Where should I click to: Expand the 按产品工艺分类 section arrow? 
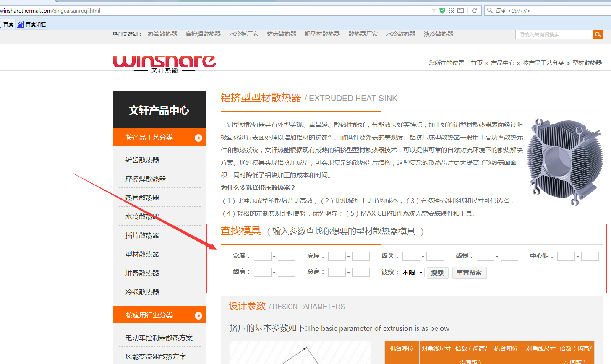198,138
